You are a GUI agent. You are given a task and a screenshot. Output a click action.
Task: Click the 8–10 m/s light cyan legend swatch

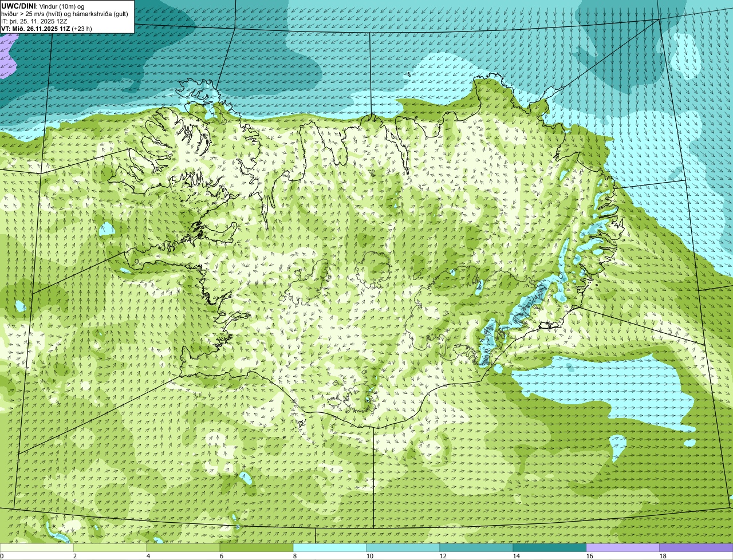tap(330, 548)
